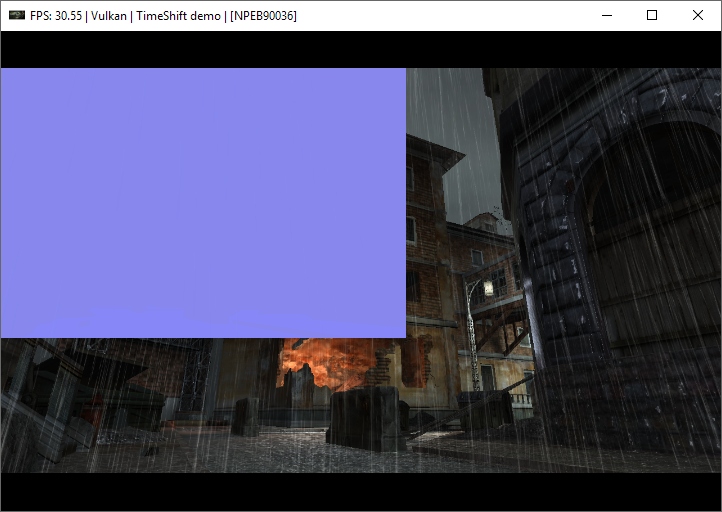Click the title text 'FPS: 30.55 | Vulkan | TimeShift demo'

pos(125,16)
